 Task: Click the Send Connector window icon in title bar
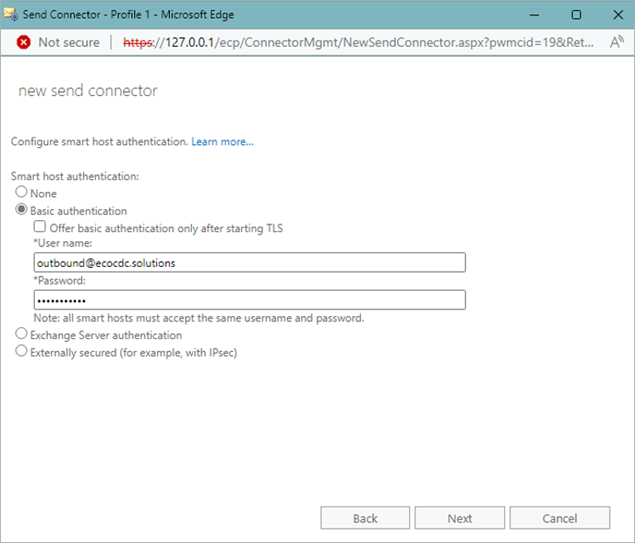[12, 14]
